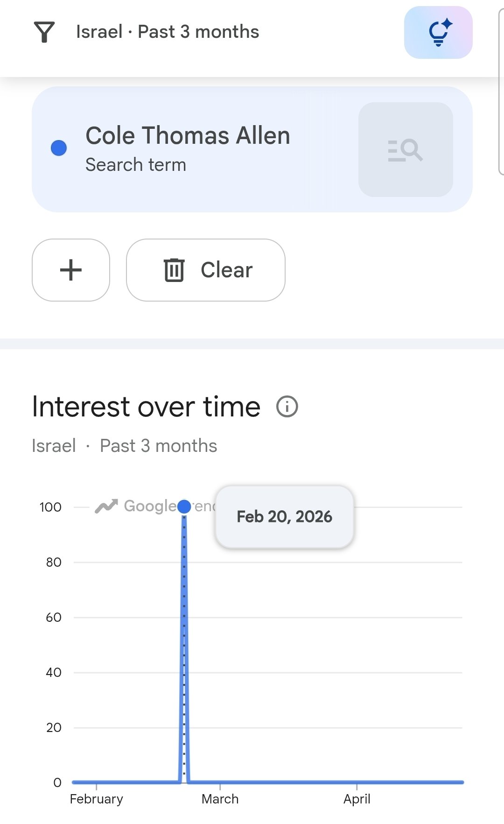Open the Interest over time info icon
Image resolution: width=504 pixels, height=824 pixels.
pos(287,407)
